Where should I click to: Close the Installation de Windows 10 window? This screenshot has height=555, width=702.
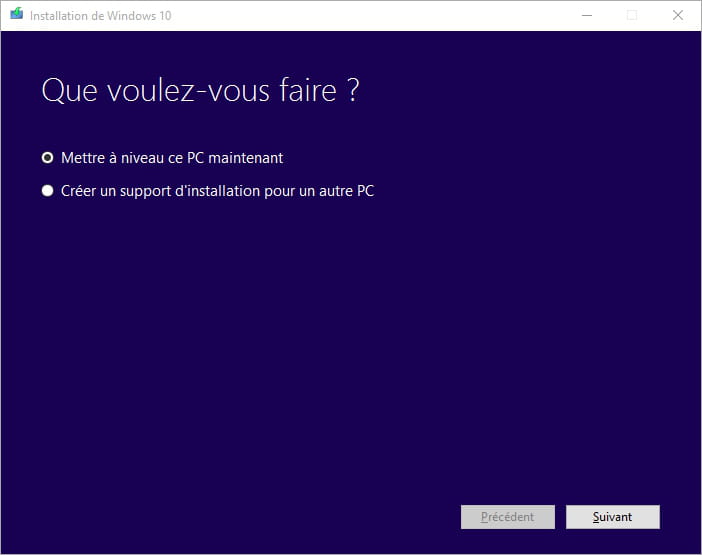pyautogui.click(x=678, y=15)
